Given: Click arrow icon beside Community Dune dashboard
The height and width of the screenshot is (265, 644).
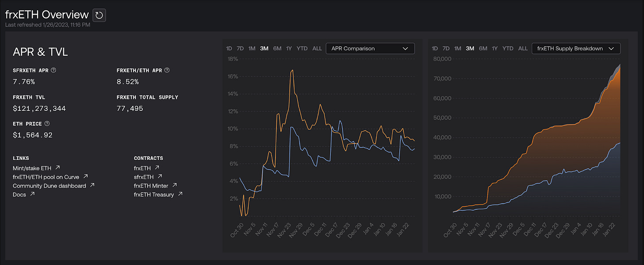Looking at the screenshot, I should [x=92, y=185].
